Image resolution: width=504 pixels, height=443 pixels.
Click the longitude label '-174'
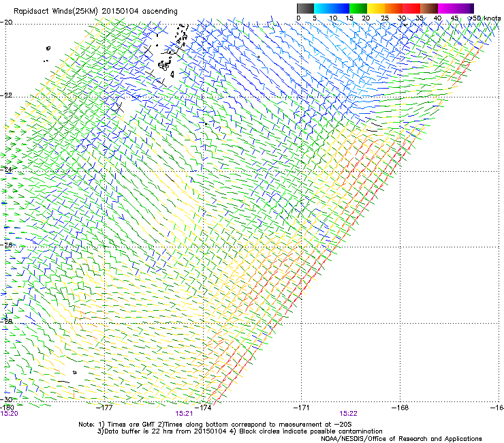pos(204,408)
